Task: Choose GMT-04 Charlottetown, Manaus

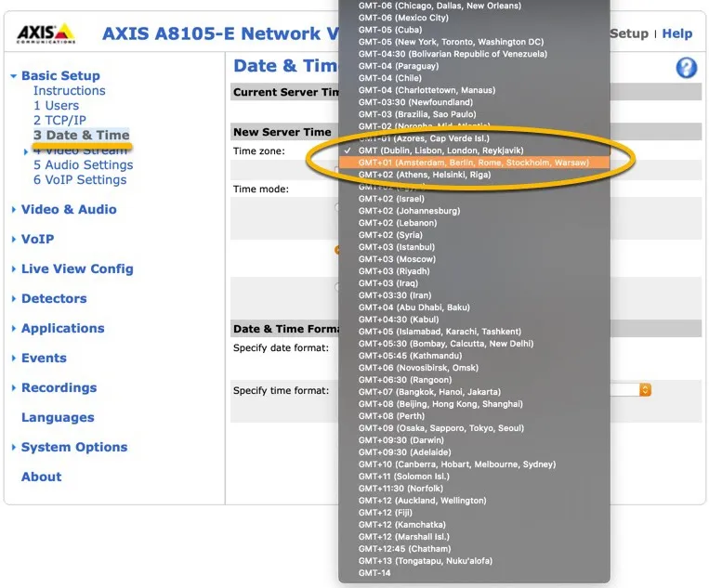Action: [x=474, y=90]
